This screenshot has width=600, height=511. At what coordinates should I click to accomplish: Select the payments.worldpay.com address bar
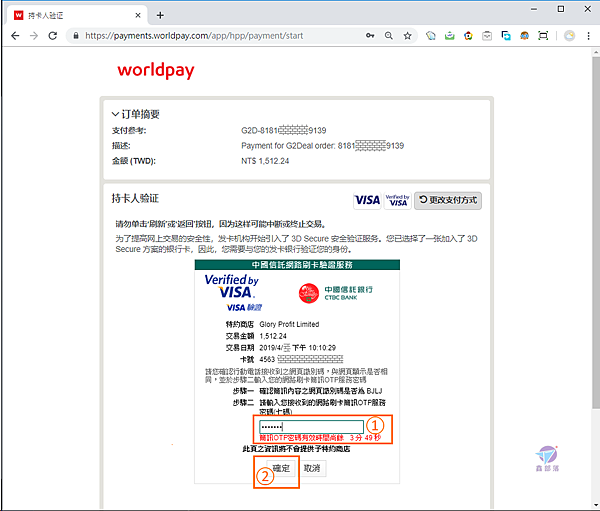[194, 36]
